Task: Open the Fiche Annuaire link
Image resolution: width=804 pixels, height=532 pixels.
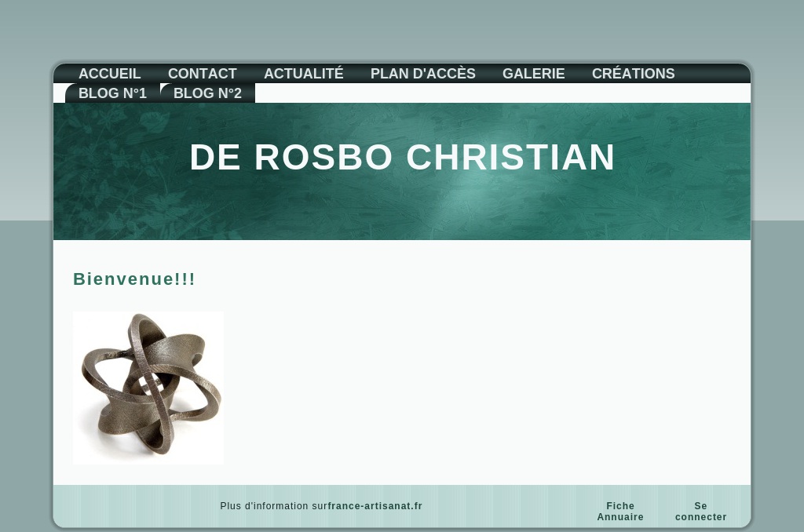Action: [620, 512]
